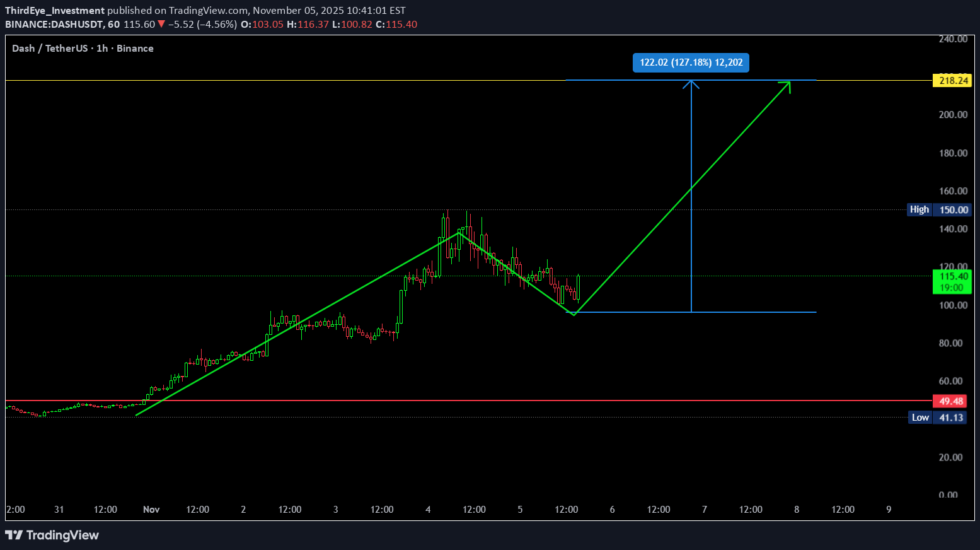Click the TradingView logo at bottom left
980x550 pixels.
52,535
